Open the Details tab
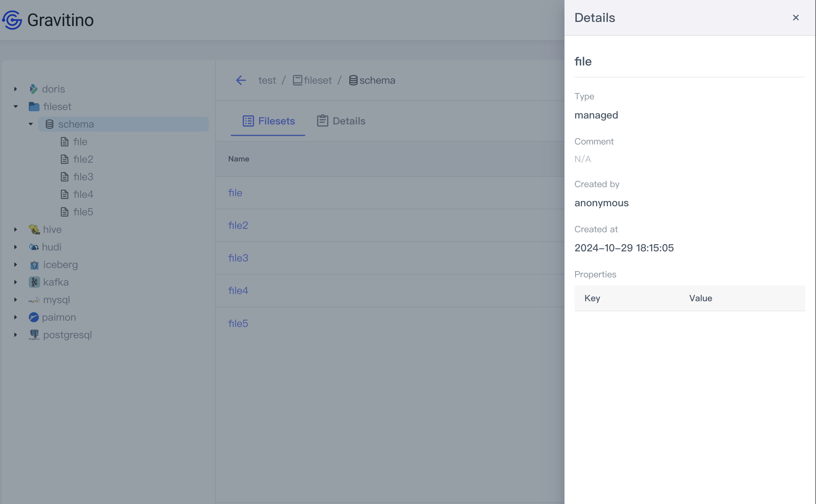Image resolution: width=816 pixels, height=504 pixels. point(341,121)
